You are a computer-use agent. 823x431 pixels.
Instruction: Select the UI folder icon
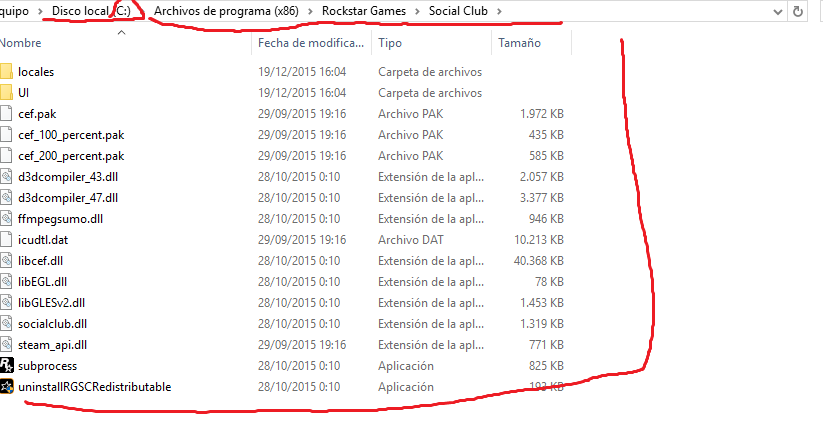coord(6,92)
